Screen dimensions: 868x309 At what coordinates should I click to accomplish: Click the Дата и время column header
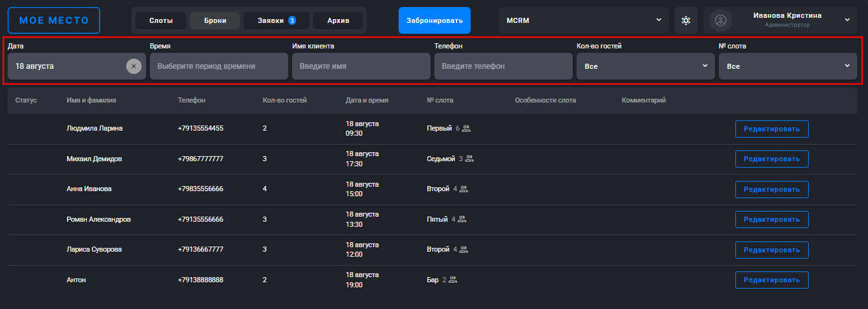tap(367, 101)
